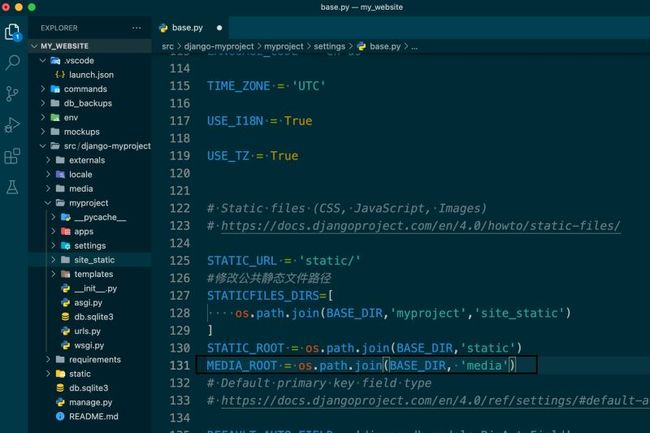Image resolution: width=650 pixels, height=433 pixels.
Task: Open the Search view in the activity bar
Action: tap(12, 63)
